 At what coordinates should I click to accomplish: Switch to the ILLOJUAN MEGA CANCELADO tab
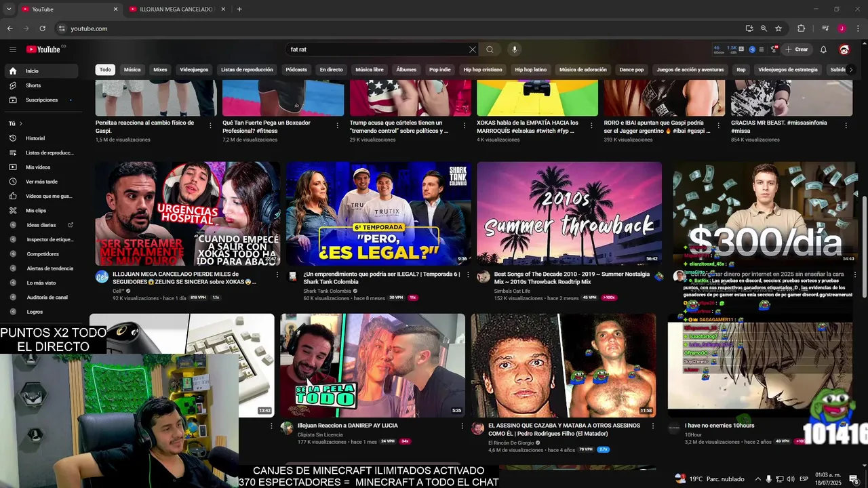(177, 9)
